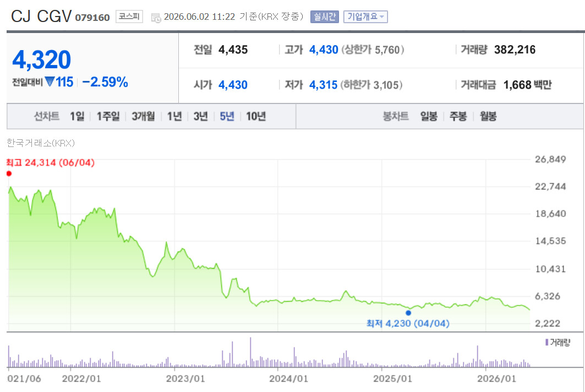Image resolution: width=585 pixels, height=392 pixels.
Task: Click the -2.59% change value
Action: click(x=105, y=82)
